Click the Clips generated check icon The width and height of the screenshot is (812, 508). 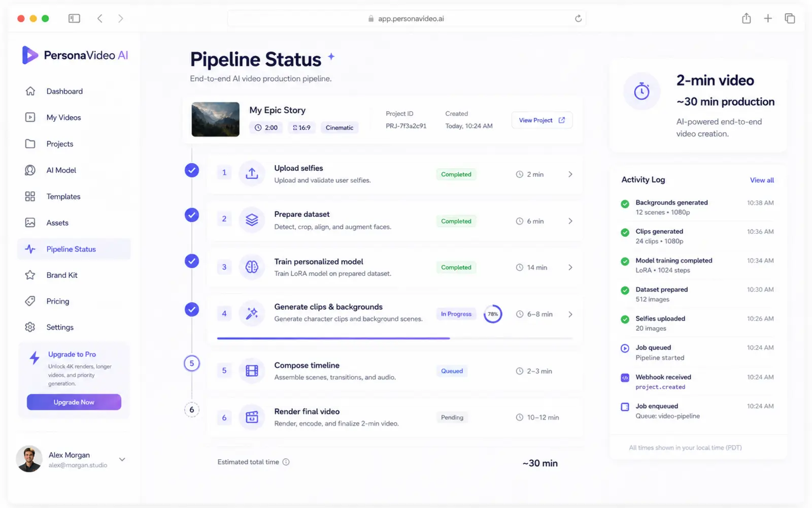pyautogui.click(x=625, y=233)
